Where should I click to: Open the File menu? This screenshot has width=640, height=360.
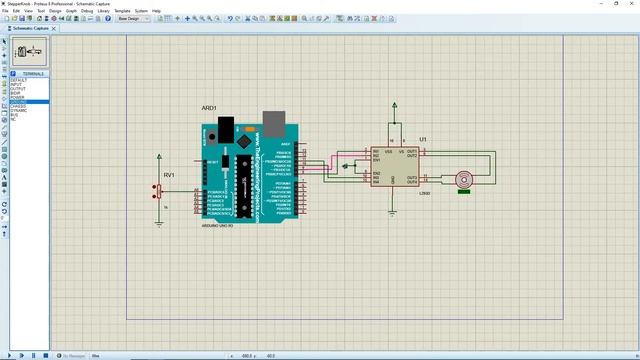(x=5, y=11)
